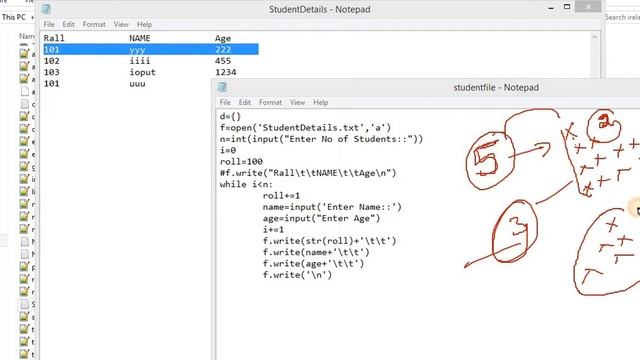Click the Explorer search box
The image size is (640, 360).
click(622, 17)
